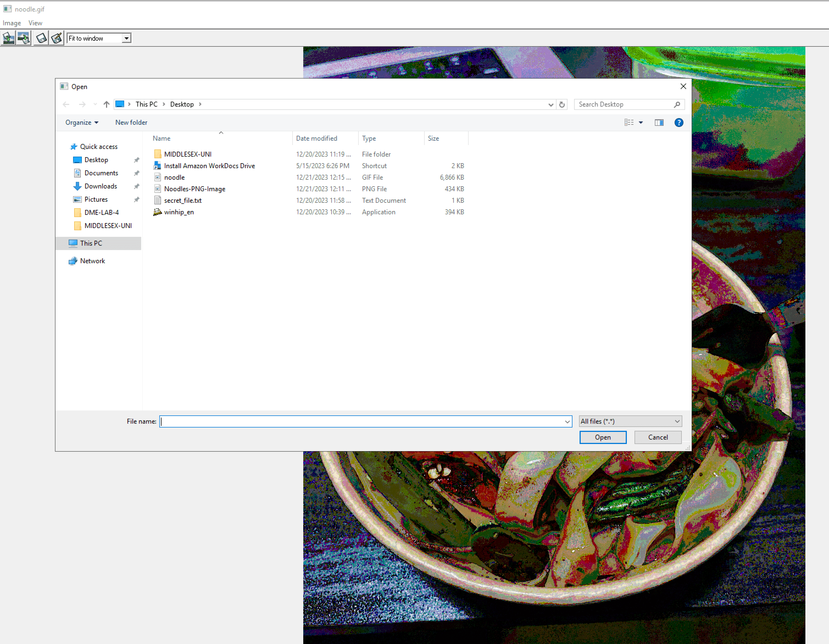This screenshot has width=829, height=644.
Task: Toggle the preview pane icon
Action: click(659, 122)
